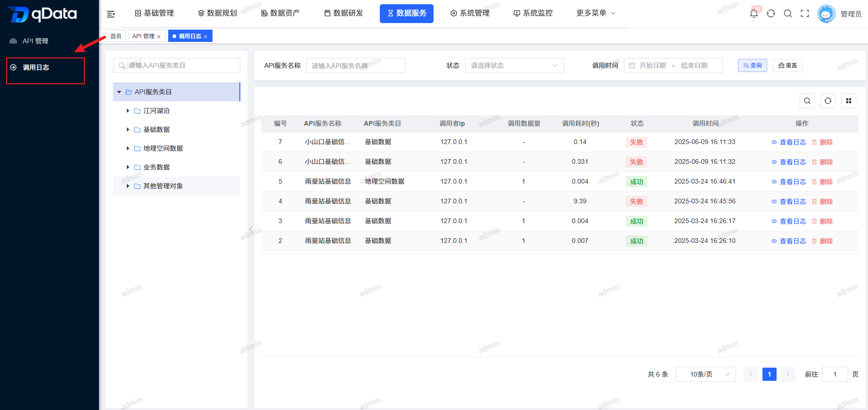
Task: Expand the 基础数据 tree node
Action: 128,129
